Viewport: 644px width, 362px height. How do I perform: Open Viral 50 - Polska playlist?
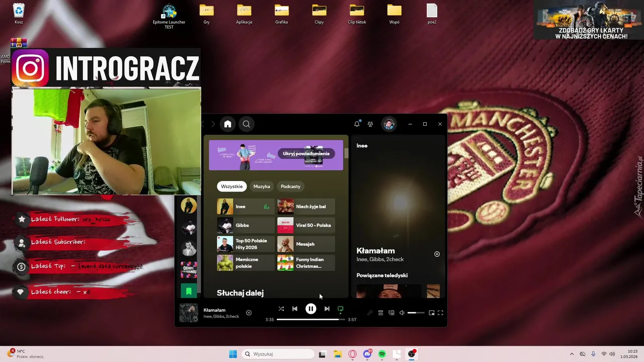(306, 225)
